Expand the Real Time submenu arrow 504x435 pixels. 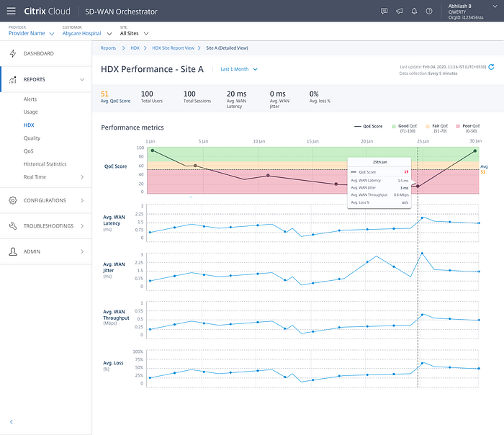coord(82,177)
